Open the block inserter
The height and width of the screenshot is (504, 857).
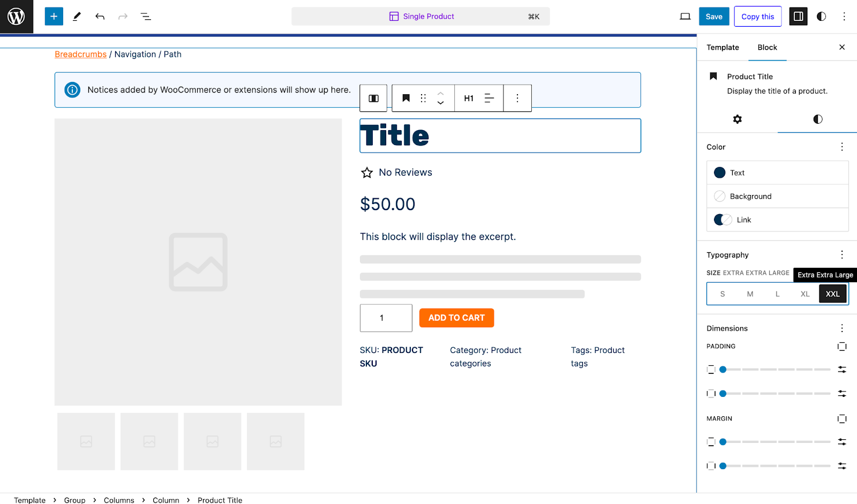[x=54, y=16]
